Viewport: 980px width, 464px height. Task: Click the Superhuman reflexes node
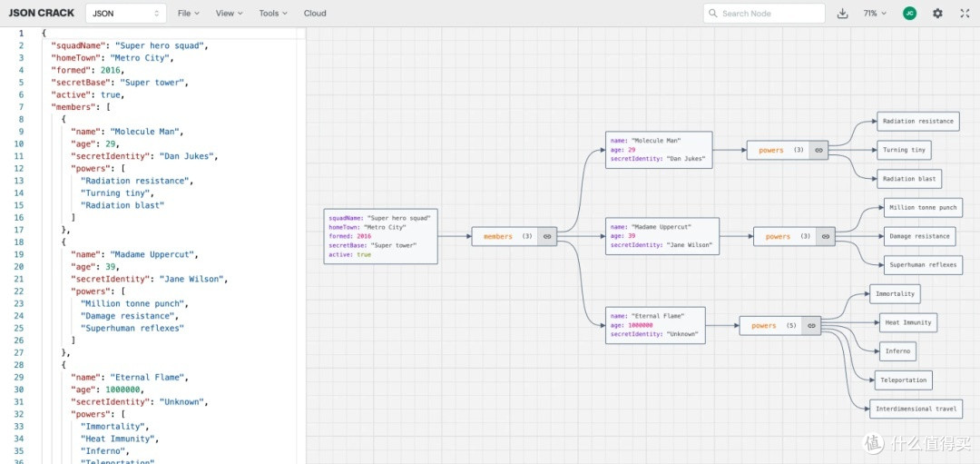tap(923, 265)
